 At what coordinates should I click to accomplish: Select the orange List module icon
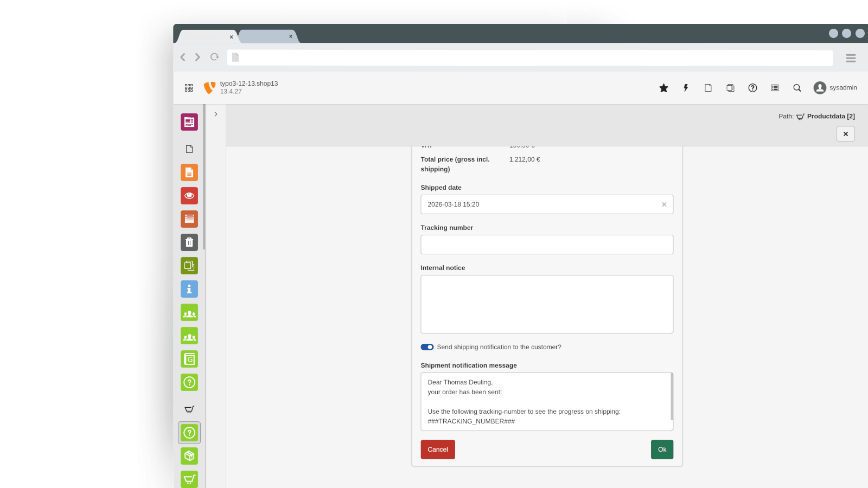coord(189,219)
